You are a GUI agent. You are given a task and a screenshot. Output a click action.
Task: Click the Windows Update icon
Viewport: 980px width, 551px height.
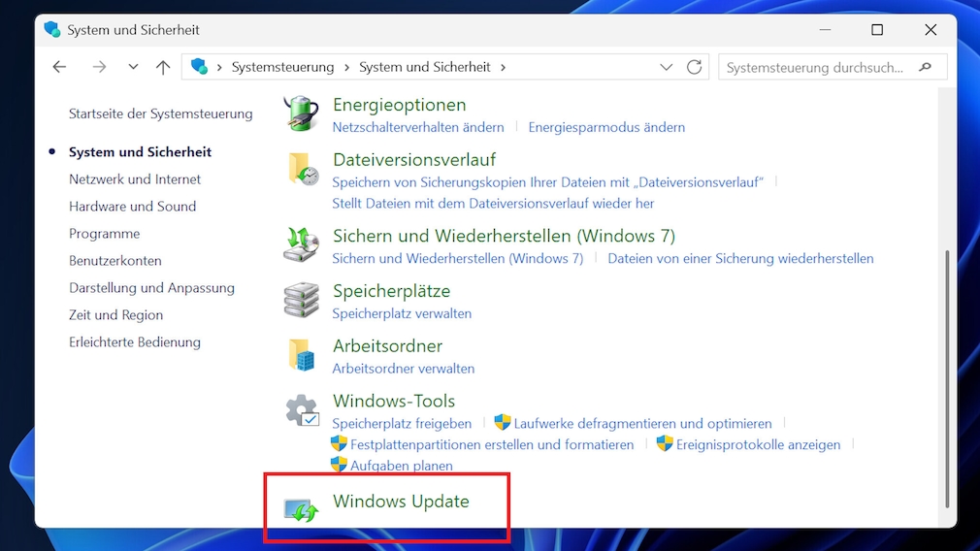(302, 508)
